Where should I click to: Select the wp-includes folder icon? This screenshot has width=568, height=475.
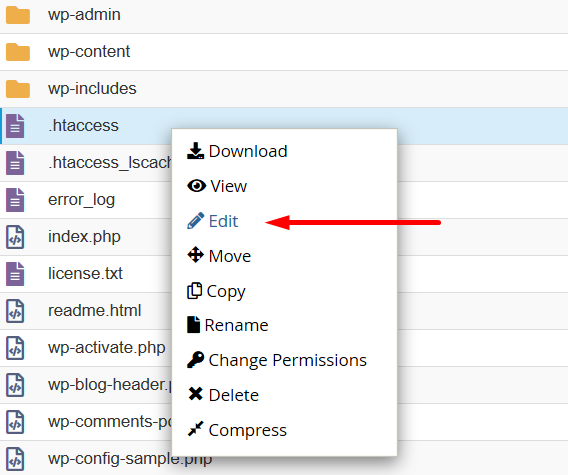coord(18,89)
